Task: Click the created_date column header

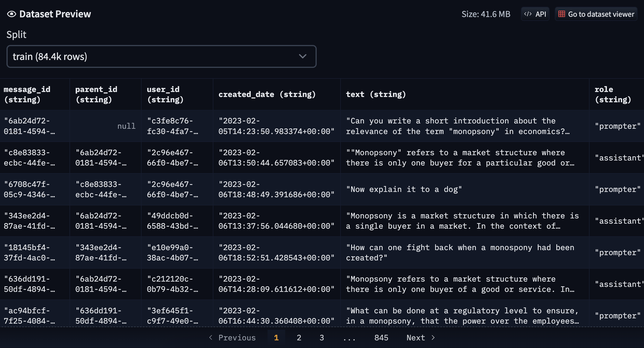Action: tap(267, 94)
